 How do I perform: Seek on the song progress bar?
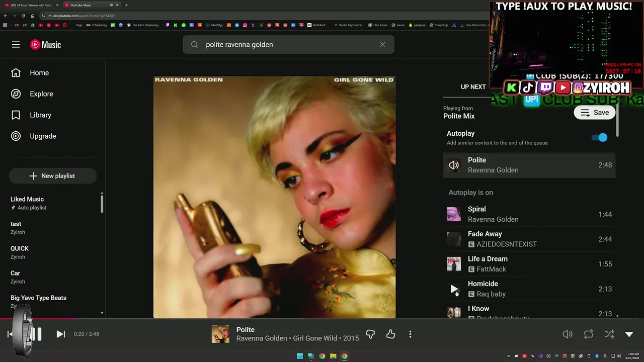coord(322,319)
